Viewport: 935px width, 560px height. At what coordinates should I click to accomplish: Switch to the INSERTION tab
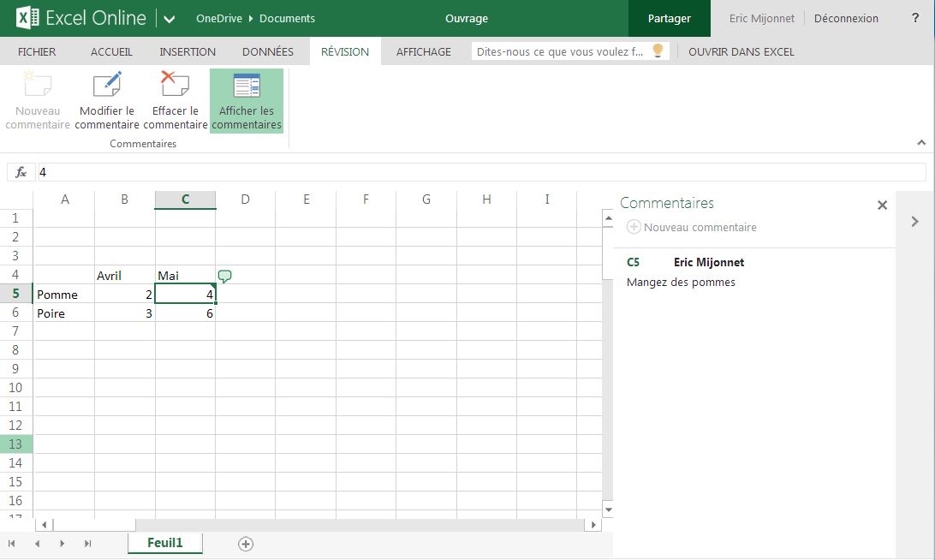click(x=188, y=51)
